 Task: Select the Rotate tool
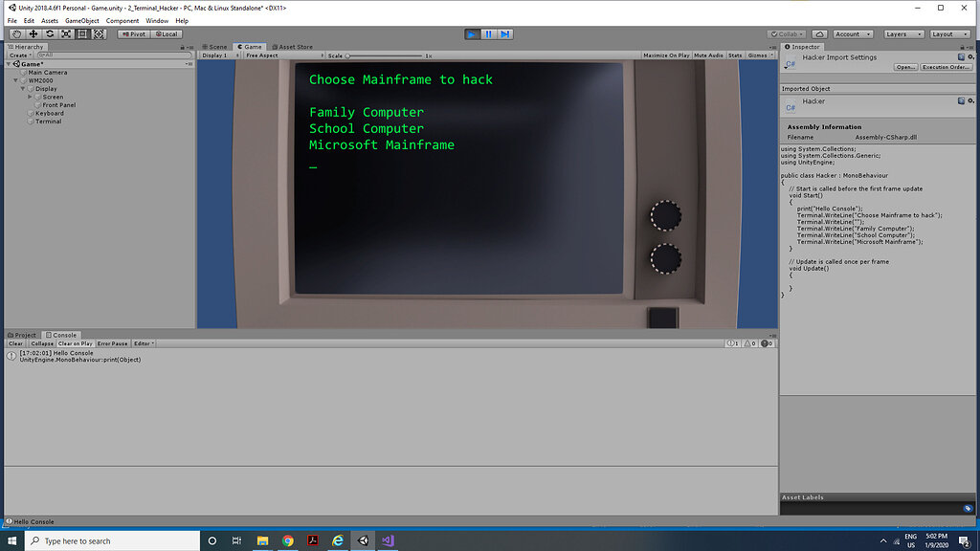[x=50, y=33]
